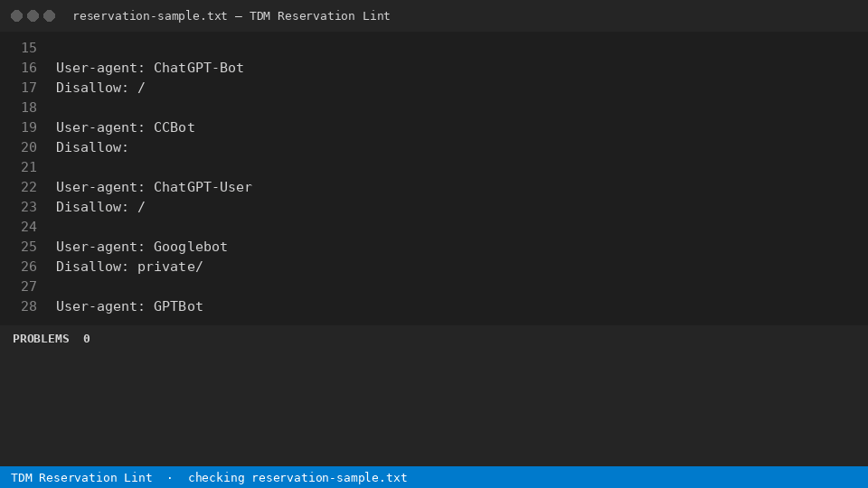This screenshot has width=868, height=488.
Task: Place cursor on User-agent: Googlebot line
Action: click(142, 247)
